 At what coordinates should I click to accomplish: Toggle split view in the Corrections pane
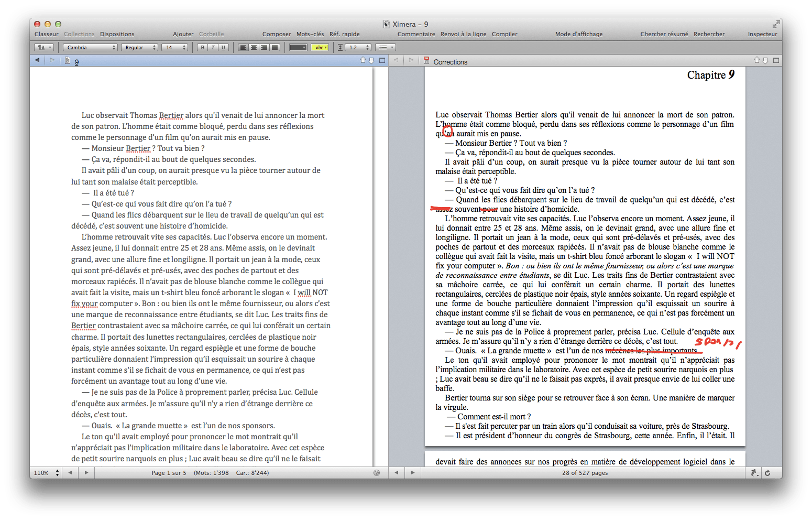(x=776, y=61)
